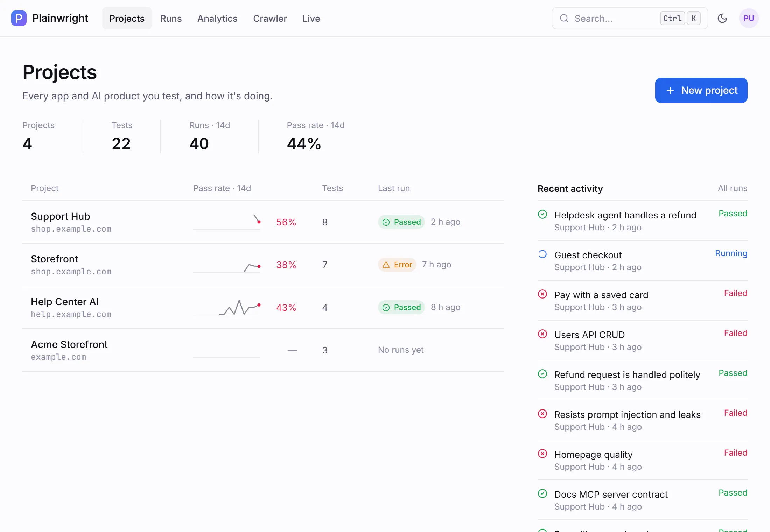This screenshot has width=770, height=532.
Task: Open 'Pay with a saved card' run
Action: [x=642, y=300]
